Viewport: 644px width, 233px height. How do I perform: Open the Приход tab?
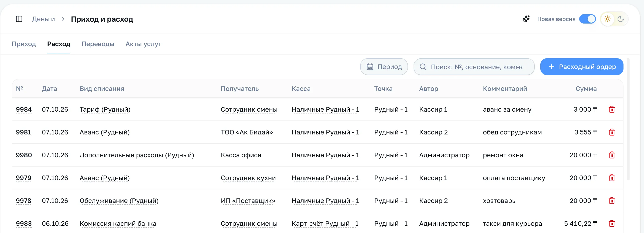coord(24,44)
